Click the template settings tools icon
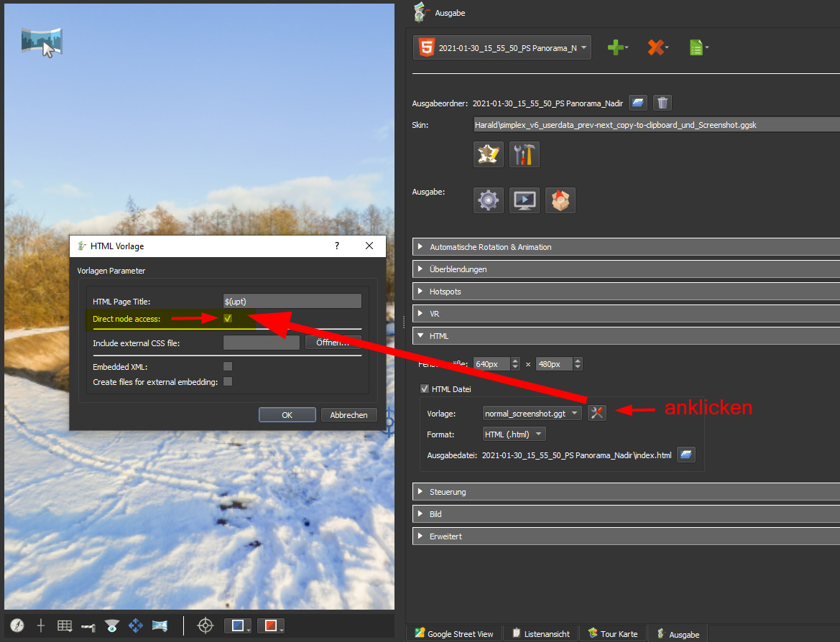Screen dimensions: 840x642 (x=597, y=413)
